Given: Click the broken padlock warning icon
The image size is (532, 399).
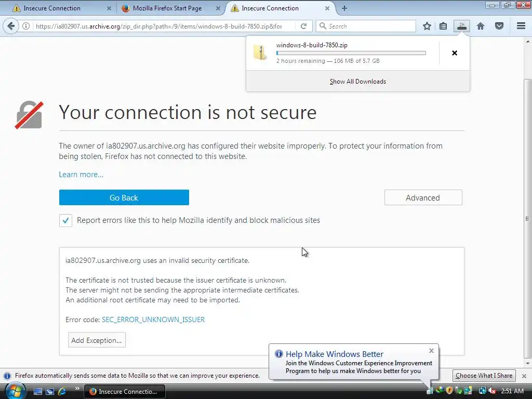Looking at the screenshot, I should 29,115.
